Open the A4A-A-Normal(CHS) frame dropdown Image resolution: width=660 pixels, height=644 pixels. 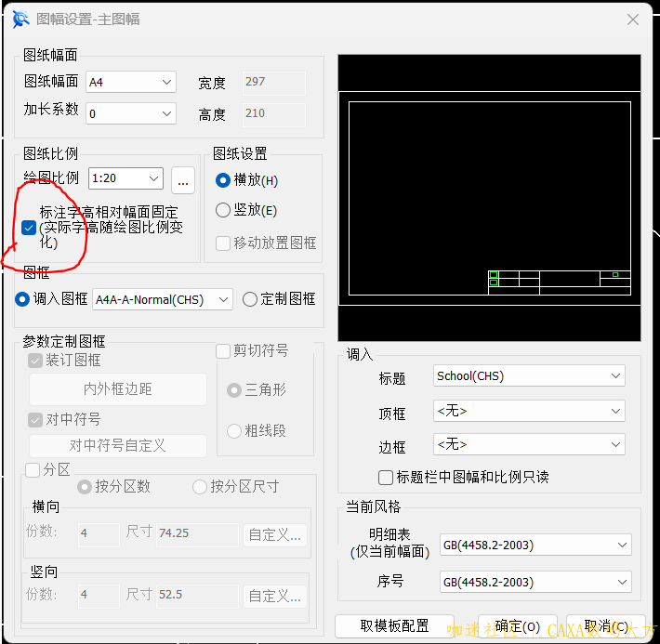pyautogui.click(x=163, y=299)
